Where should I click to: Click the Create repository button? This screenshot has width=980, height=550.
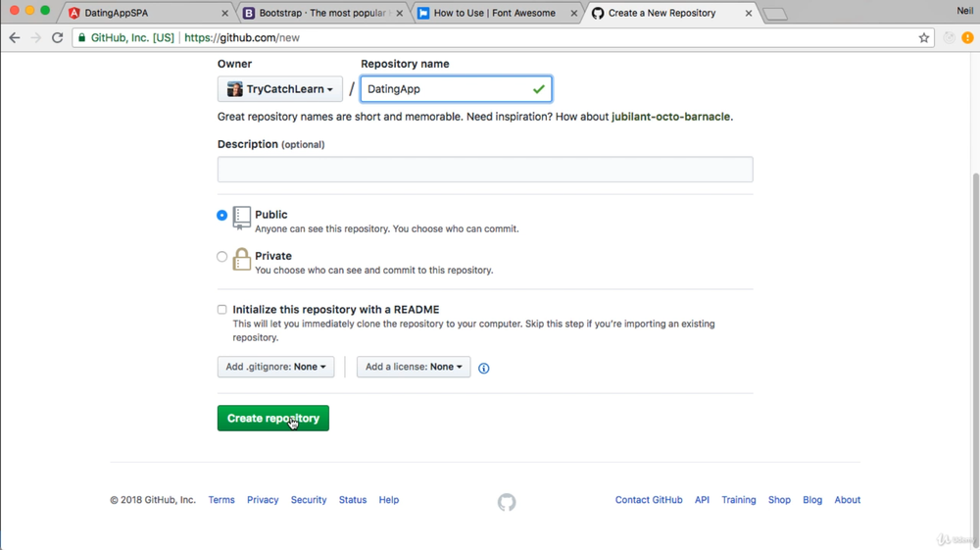273,418
